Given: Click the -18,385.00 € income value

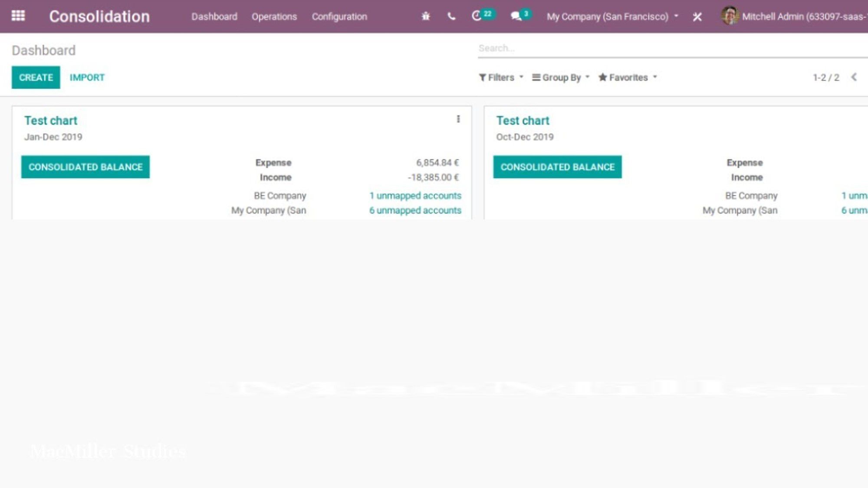Looking at the screenshot, I should click(x=433, y=177).
